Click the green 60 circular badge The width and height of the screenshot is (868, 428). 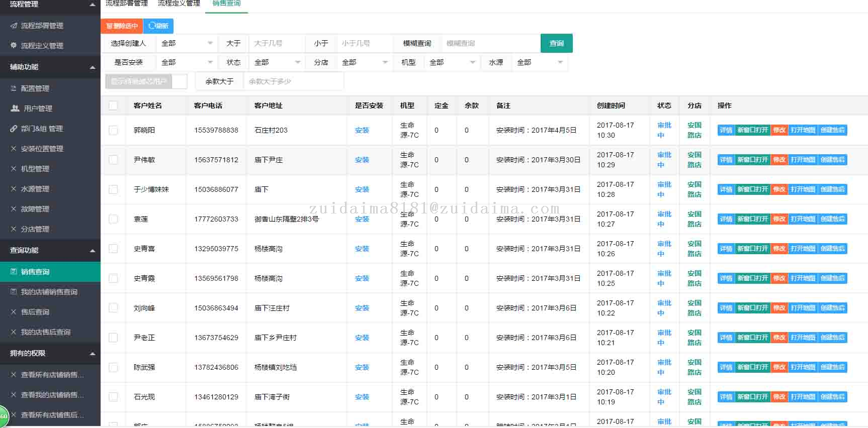coord(4,416)
